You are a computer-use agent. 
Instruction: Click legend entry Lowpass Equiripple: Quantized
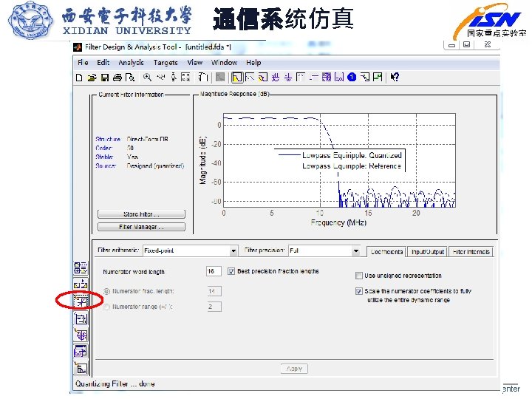[x=352, y=155]
